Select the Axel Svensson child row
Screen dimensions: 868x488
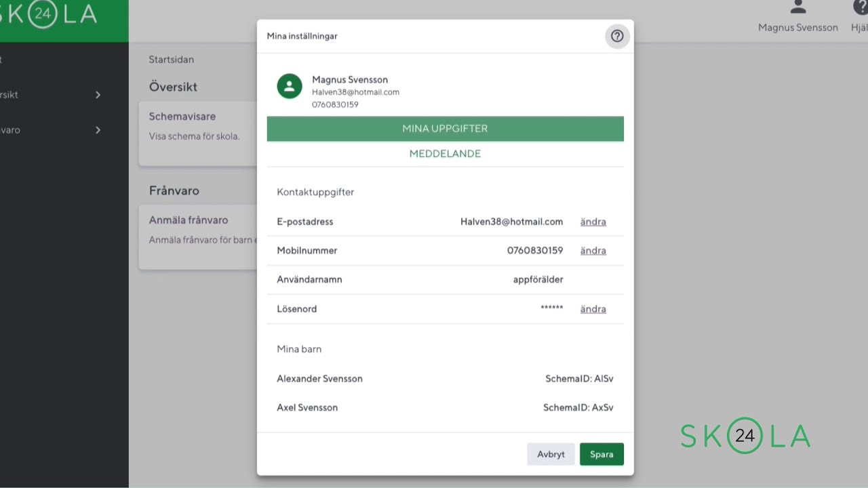coord(445,408)
